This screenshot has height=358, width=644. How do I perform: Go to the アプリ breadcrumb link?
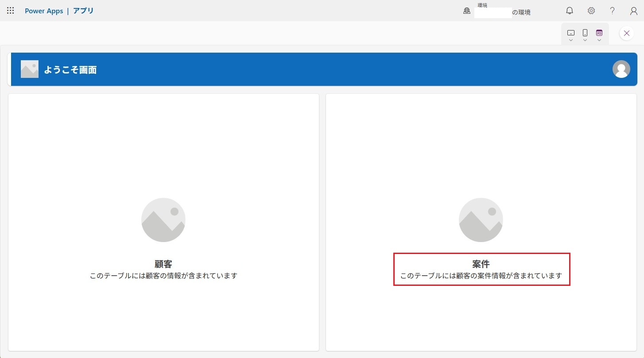[x=83, y=11]
